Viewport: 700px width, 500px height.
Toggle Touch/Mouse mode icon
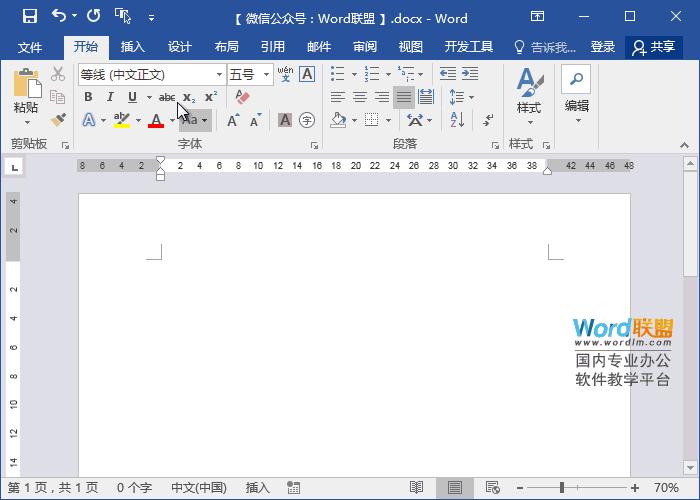123,16
